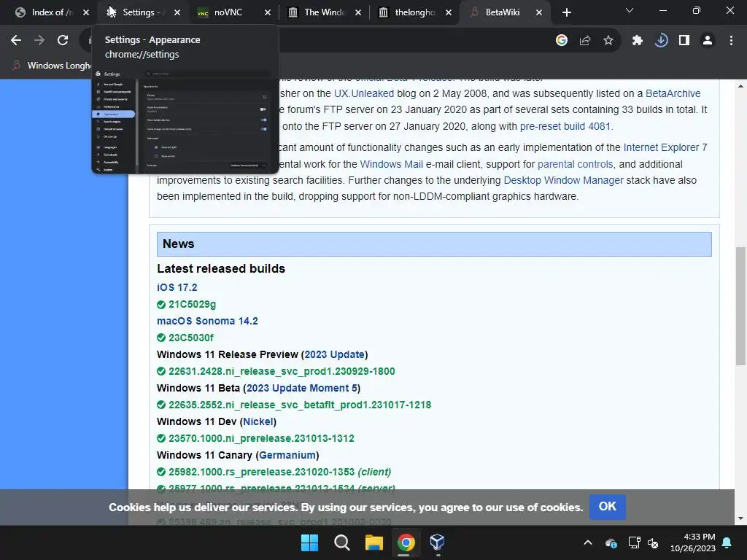Follow the Nickel link
This screenshot has height=560, width=747.
(x=258, y=421)
